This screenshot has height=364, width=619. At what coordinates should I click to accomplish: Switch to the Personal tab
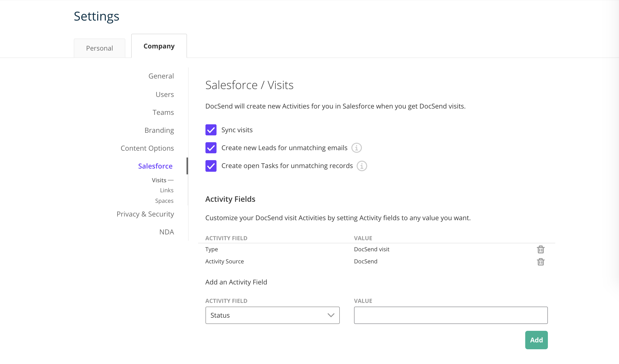pos(100,48)
